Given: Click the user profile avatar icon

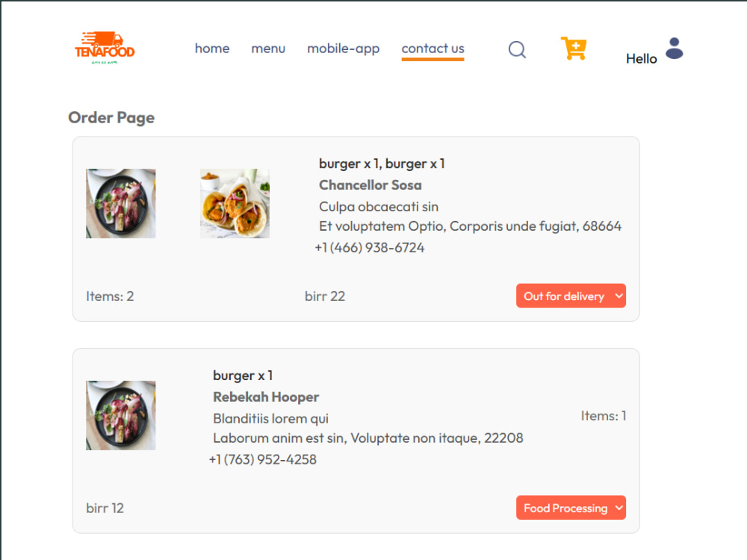Looking at the screenshot, I should pyautogui.click(x=674, y=48).
